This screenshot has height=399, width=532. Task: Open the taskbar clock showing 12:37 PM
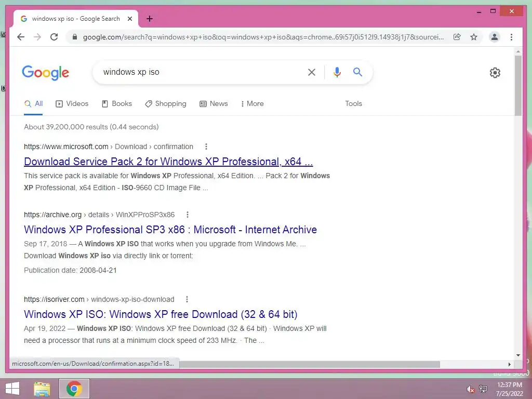509,389
